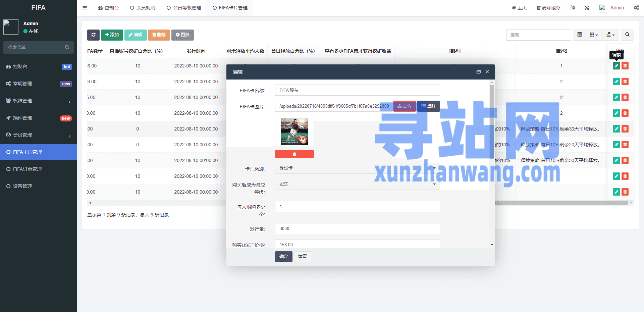This screenshot has height=312, width=644.
Task: Click the 剩余释放平均天数 column header
Action: tap(245, 51)
